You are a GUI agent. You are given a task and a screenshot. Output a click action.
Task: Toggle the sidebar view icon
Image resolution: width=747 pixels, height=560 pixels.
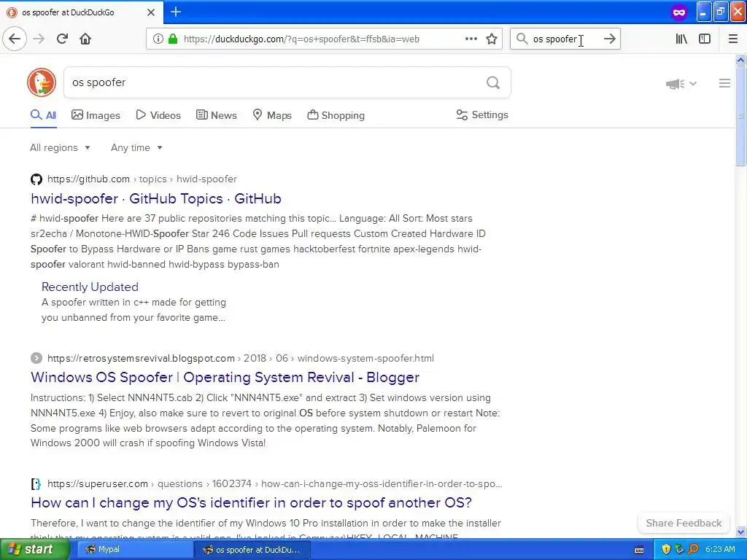click(x=705, y=39)
